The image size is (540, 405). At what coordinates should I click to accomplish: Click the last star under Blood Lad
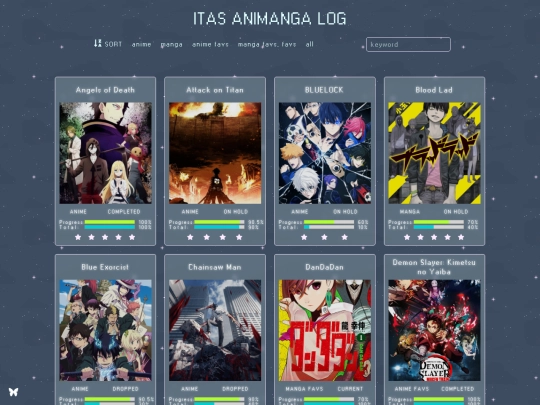coord(461,237)
